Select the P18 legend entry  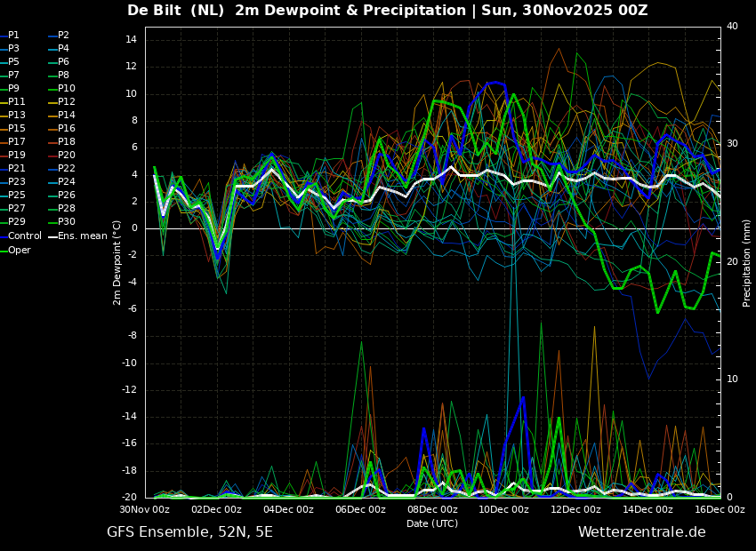(x=67, y=142)
